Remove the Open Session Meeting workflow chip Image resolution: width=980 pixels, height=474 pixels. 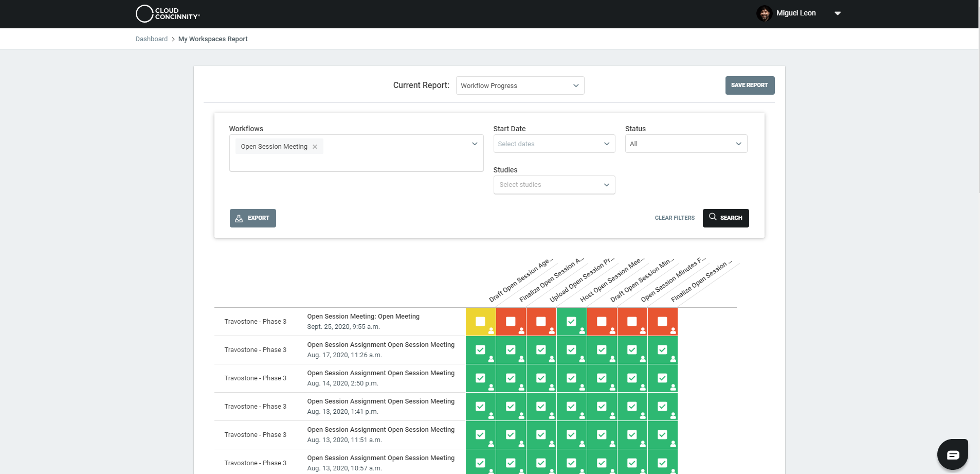pyautogui.click(x=315, y=146)
